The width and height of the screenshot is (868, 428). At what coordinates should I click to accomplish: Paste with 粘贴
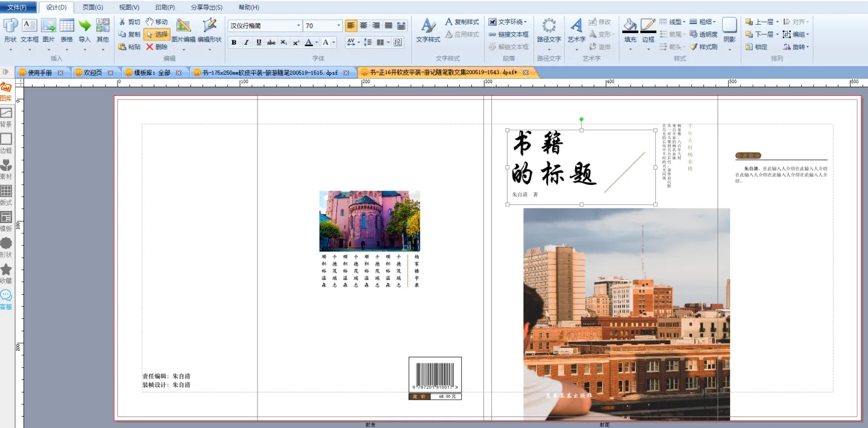click(x=129, y=46)
